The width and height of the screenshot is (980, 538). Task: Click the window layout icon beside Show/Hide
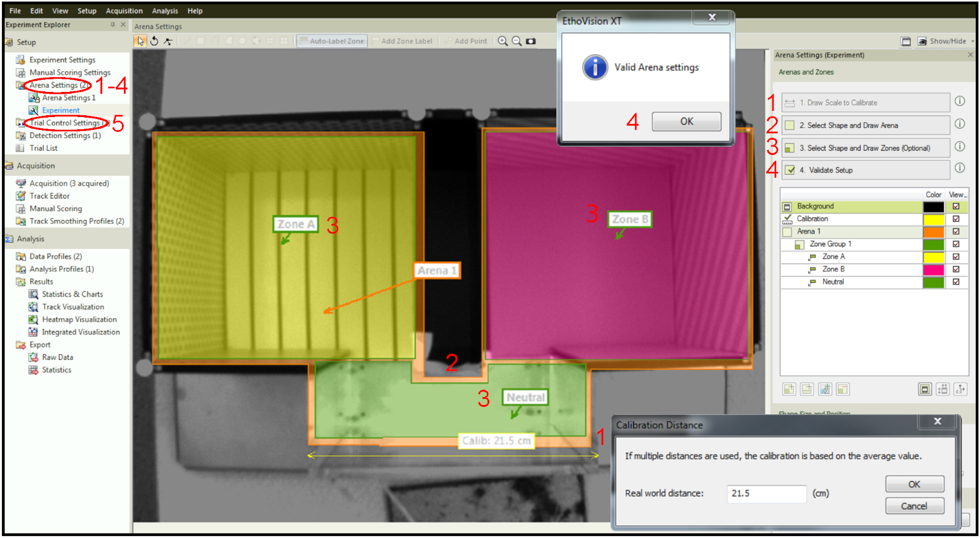(x=906, y=41)
